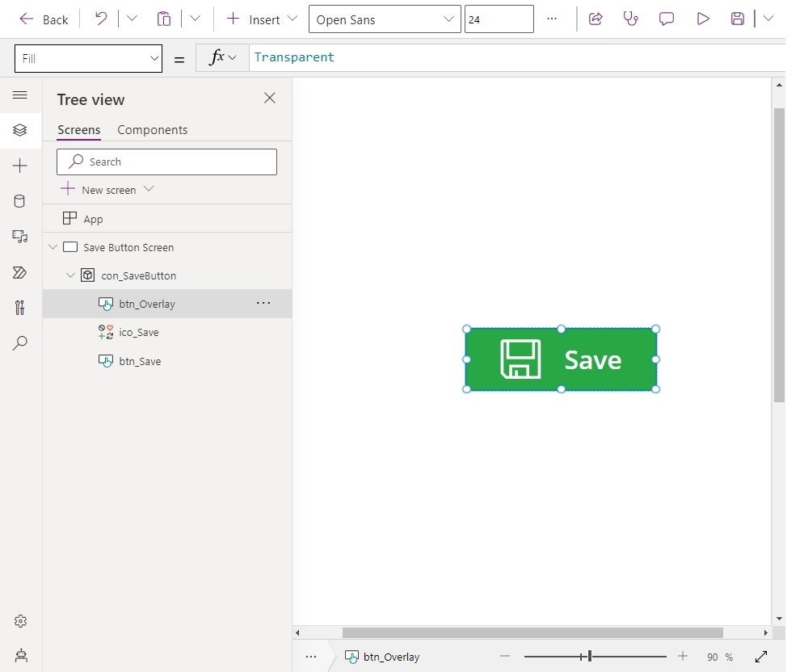The height and width of the screenshot is (672, 787).
Task: Click the Back button
Action: click(44, 19)
